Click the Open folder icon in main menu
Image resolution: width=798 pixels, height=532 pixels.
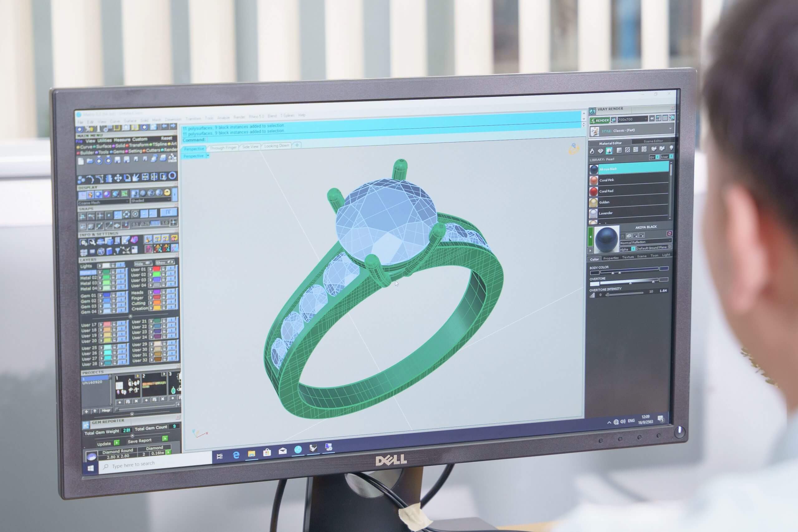[x=89, y=161]
